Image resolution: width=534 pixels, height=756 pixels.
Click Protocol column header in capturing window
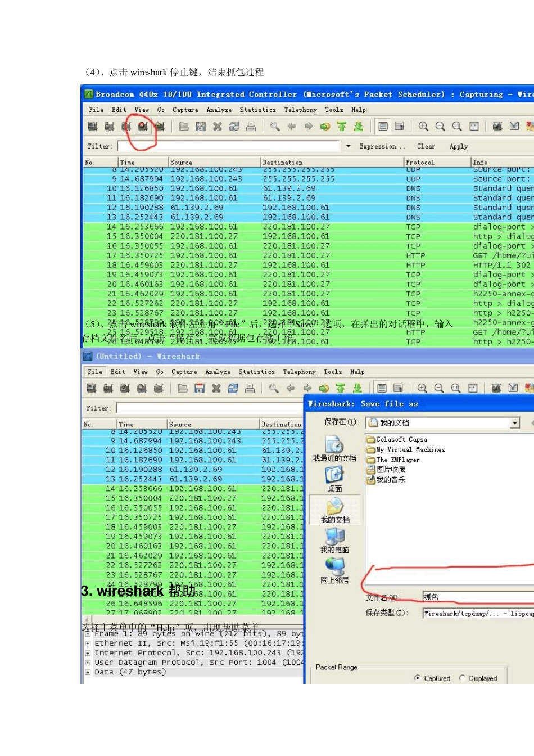437,162
